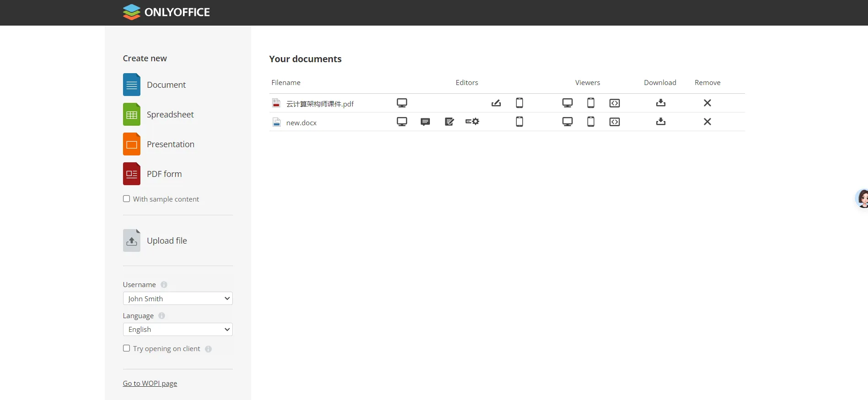Open new.docx in review mode
Screen dimensions: 868x400
coord(450,122)
